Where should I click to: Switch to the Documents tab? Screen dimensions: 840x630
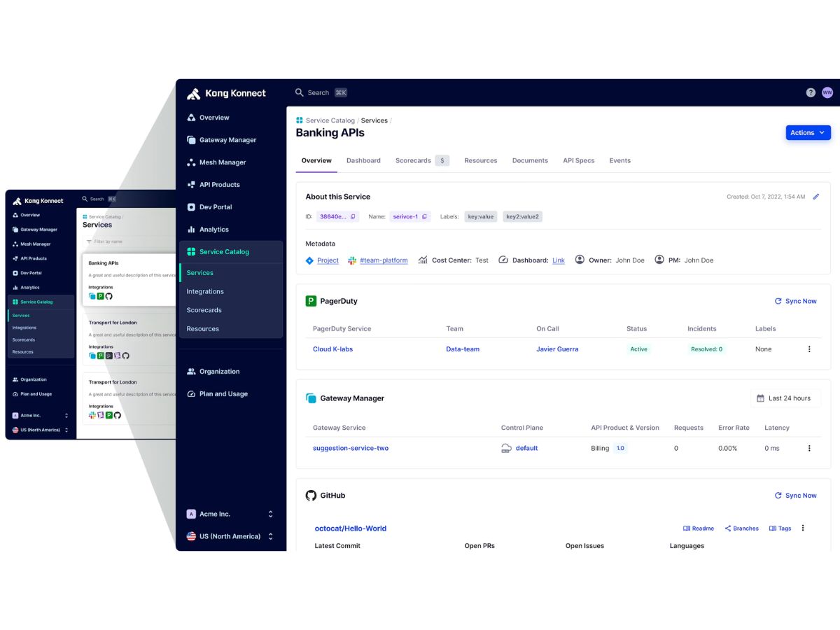530,160
